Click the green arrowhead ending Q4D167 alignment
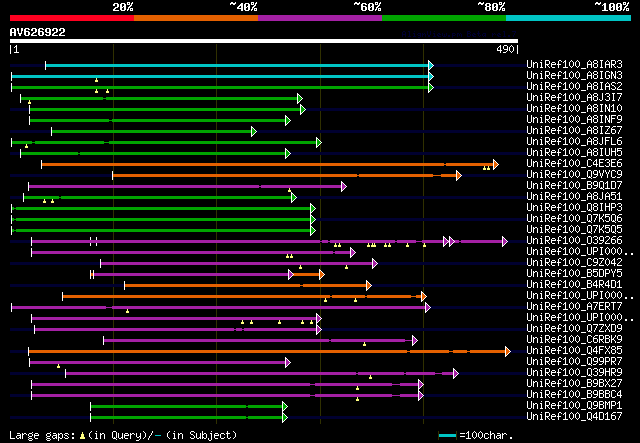 pos(285,418)
